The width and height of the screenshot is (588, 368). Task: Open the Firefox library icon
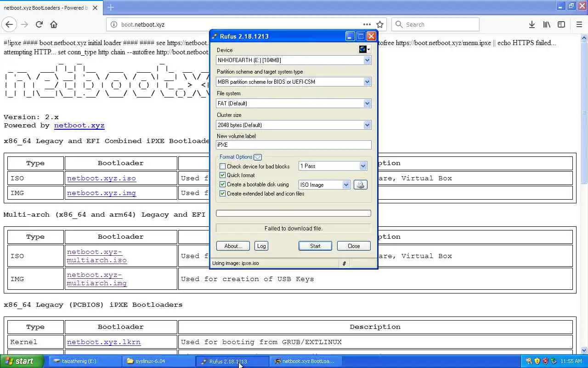[x=547, y=24]
